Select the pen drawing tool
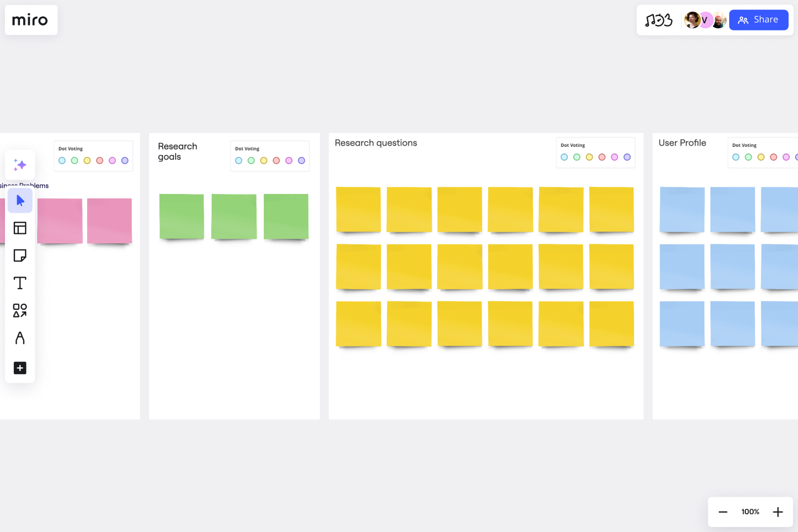Image resolution: width=798 pixels, height=532 pixels. (20, 338)
